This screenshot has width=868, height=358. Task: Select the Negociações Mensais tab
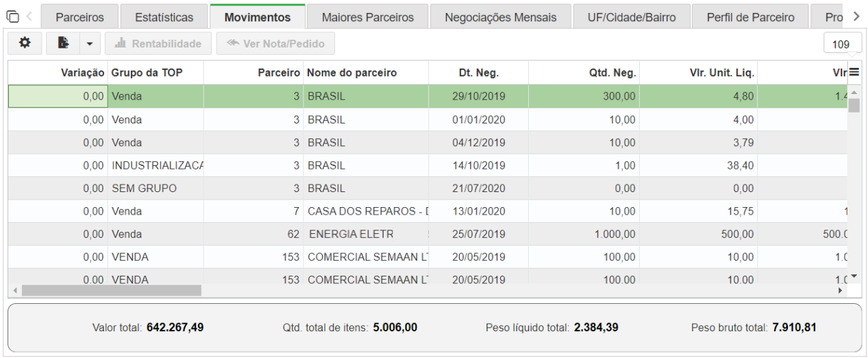click(500, 17)
